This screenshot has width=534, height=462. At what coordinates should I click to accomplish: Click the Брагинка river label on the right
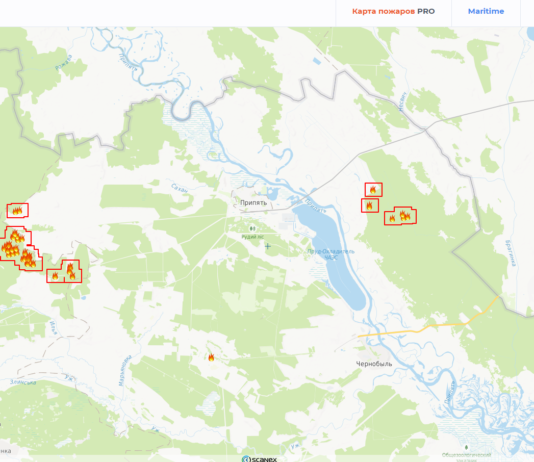pos(511,253)
